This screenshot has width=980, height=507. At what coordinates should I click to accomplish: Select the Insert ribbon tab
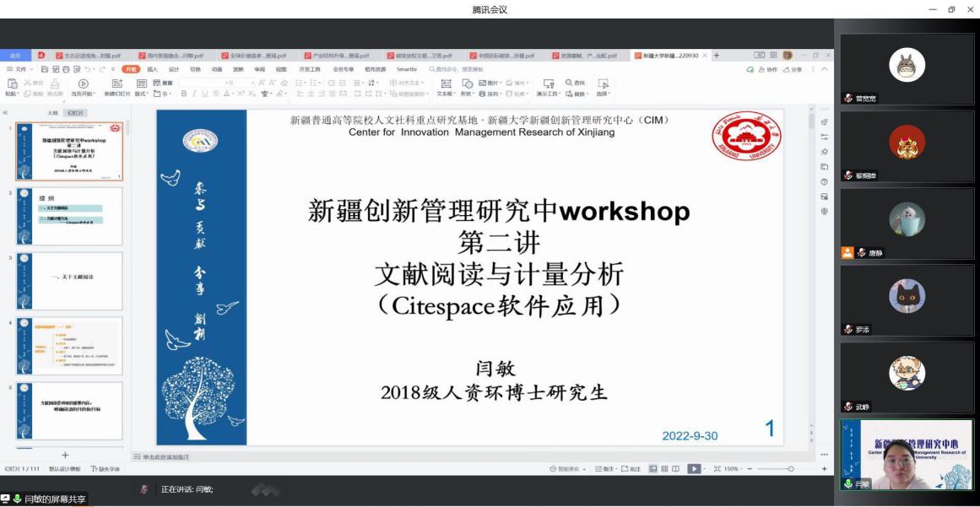coord(153,69)
